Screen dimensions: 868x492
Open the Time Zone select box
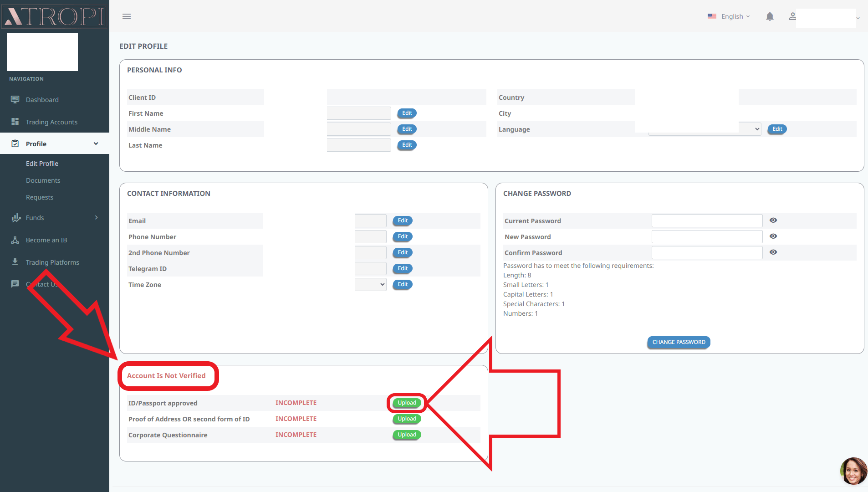371,284
